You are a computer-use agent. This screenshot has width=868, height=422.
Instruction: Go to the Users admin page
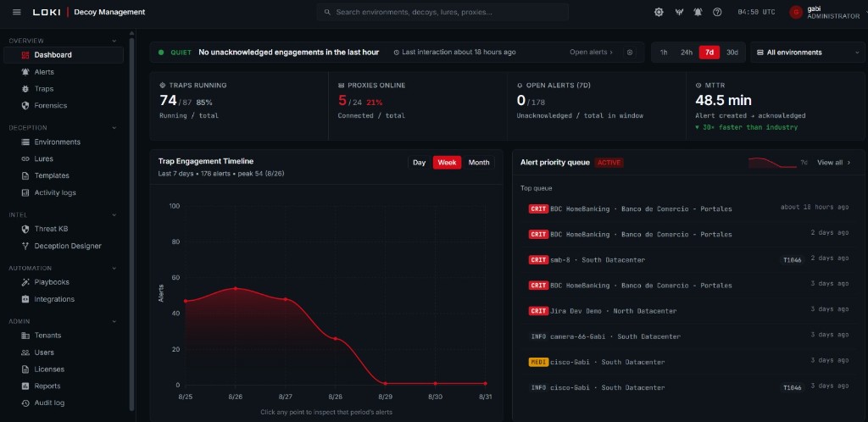click(63, 353)
